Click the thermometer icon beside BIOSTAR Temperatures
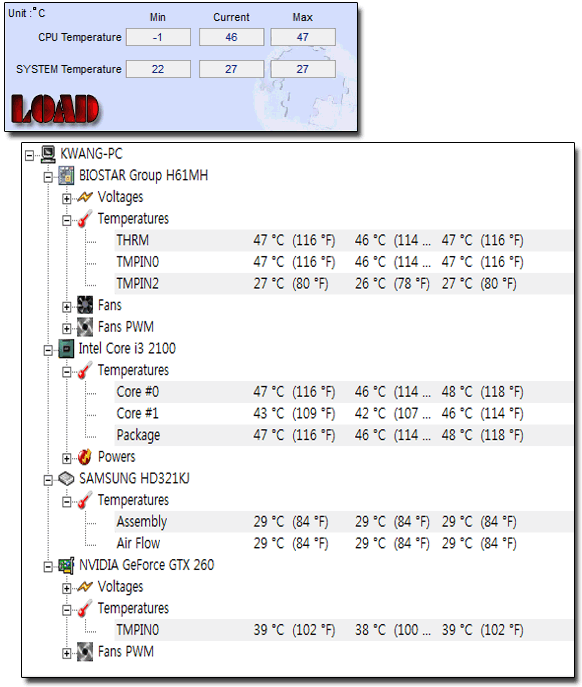This screenshot has width=582, height=687. click(x=85, y=219)
